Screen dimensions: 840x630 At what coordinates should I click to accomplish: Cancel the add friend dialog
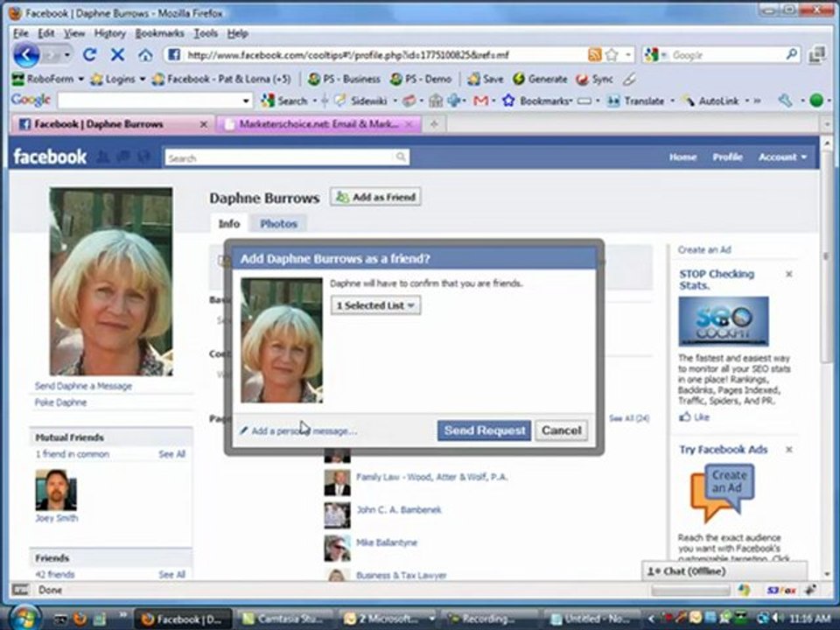562,430
